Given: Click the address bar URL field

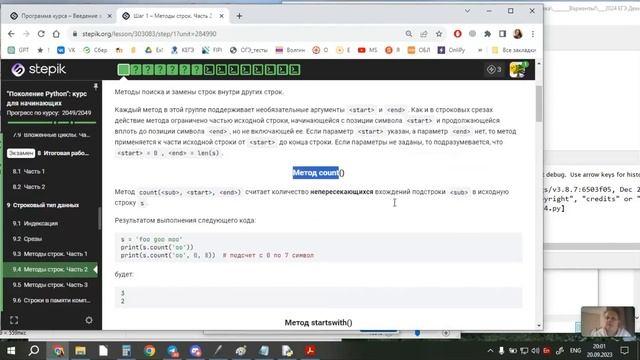Looking at the screenshot, I should (x=237, y=34).
